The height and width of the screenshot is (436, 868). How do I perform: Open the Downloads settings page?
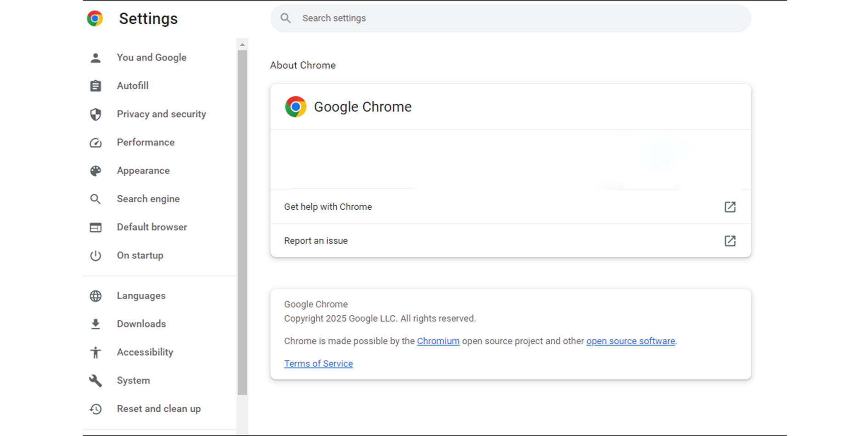[x=141, y=324]
